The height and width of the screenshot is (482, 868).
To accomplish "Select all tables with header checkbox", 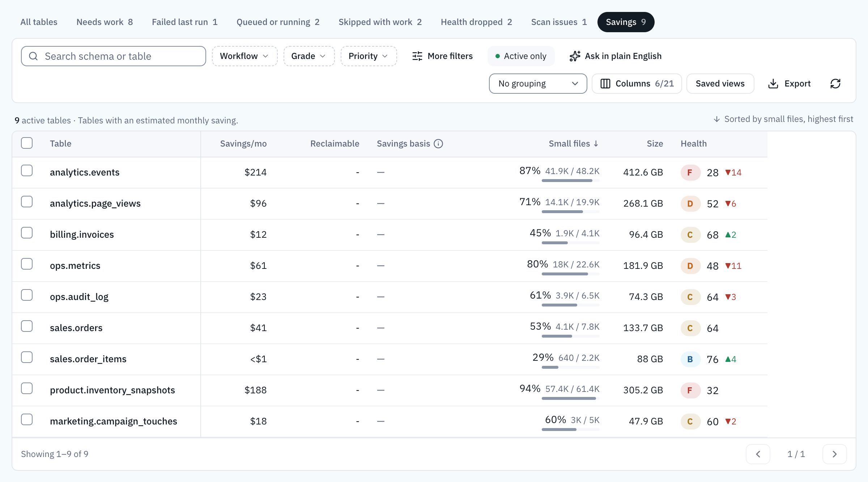I will coord(27,143).
